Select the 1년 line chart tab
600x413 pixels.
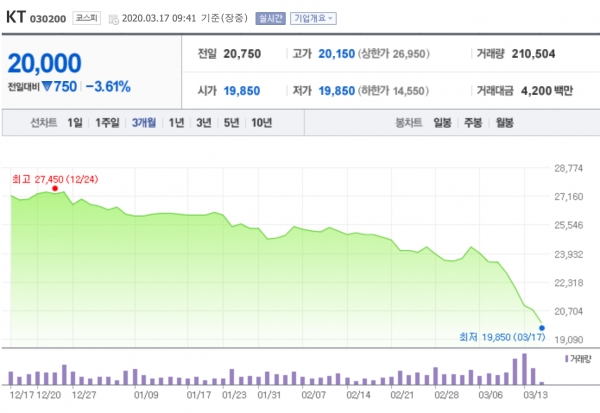pos(176,123)
